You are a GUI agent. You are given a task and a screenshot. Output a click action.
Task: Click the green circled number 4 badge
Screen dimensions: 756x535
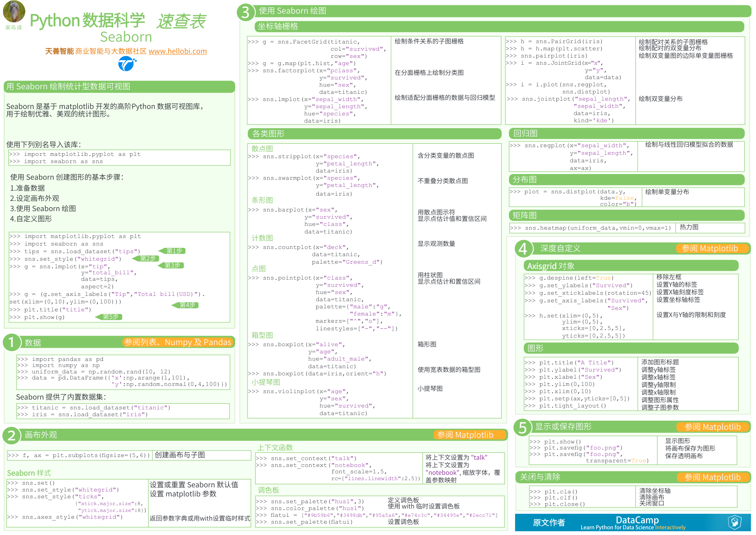(523, 249)
